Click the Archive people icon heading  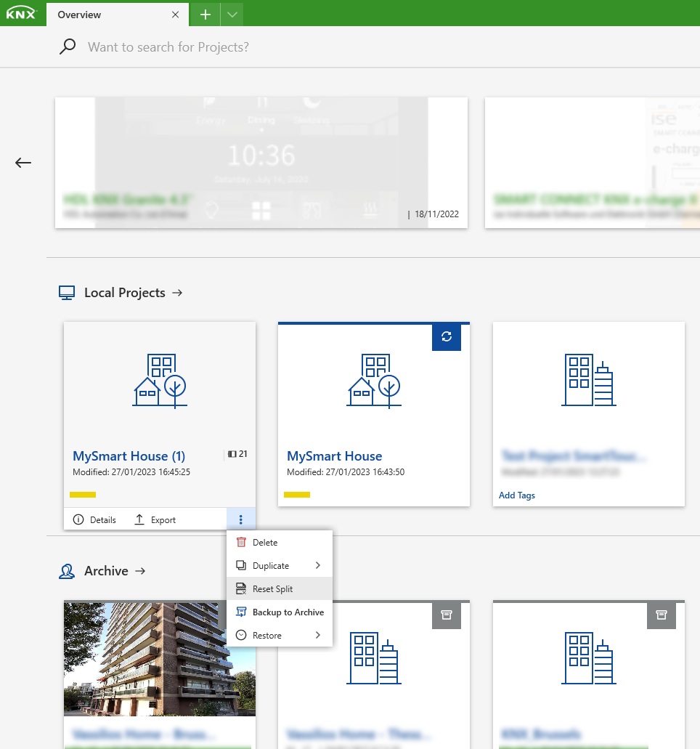pos(67,571)
